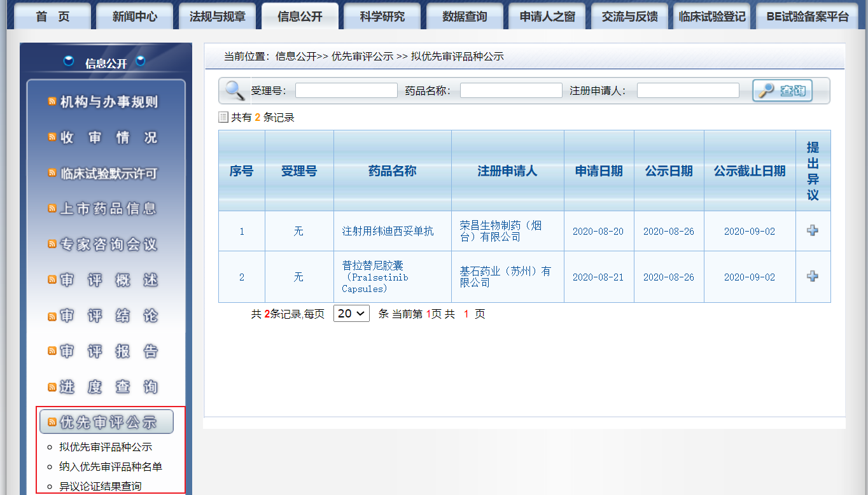Switch to the 数据查询 tab
This screenshot has width=868, height=495.
465,15
